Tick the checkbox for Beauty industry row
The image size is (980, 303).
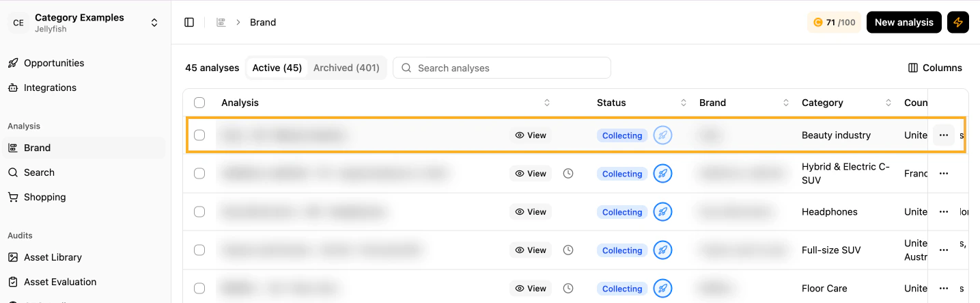tap(199, 135)
